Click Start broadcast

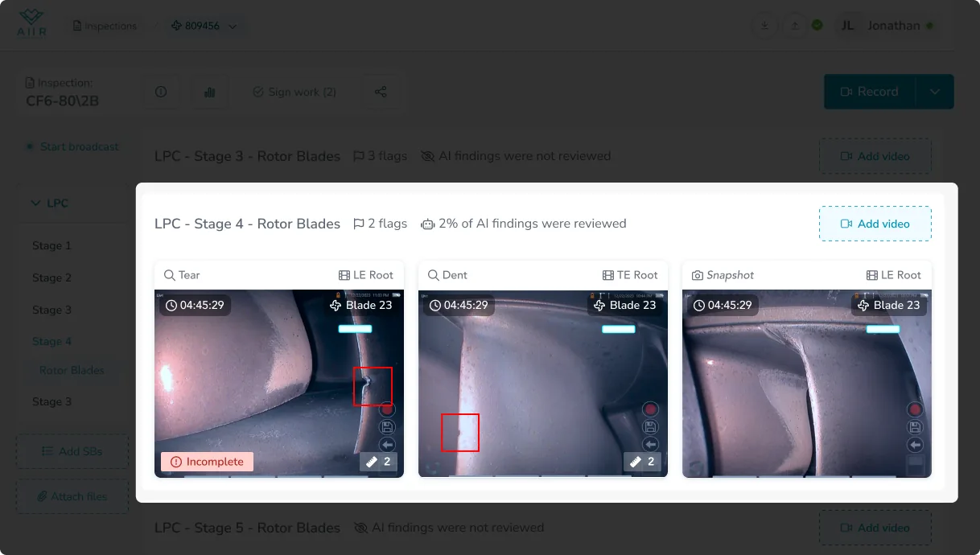tap(72, 146)
